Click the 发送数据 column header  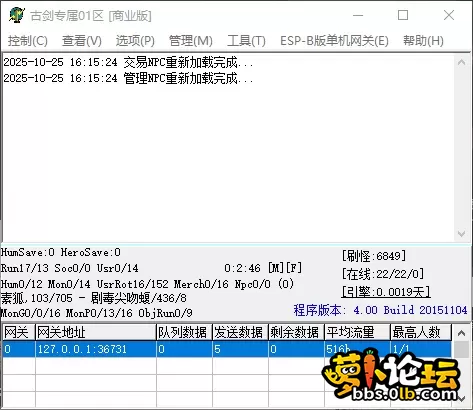click(240, 332)
